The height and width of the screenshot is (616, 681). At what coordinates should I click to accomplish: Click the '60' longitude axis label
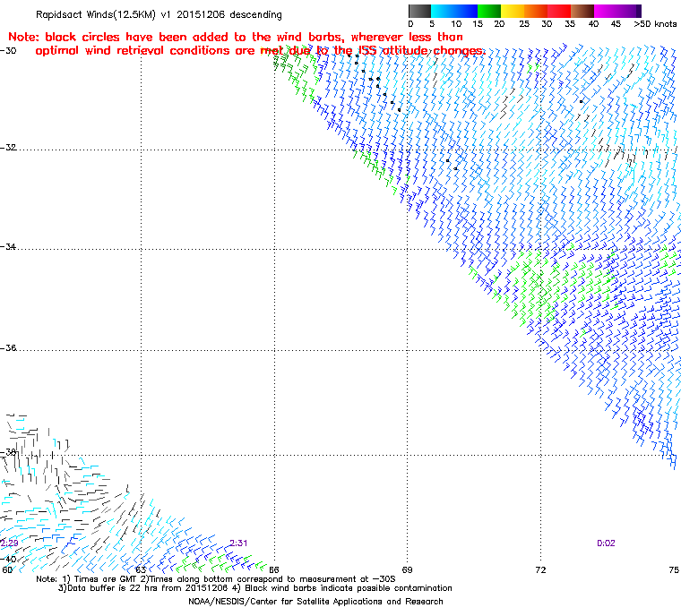click(x=7, y=569)
